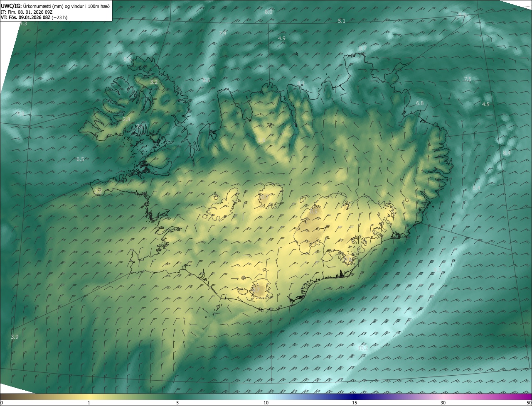The width and height of the screenshot is (532, 406).
Task: Click the dark navy segment of the color scale
Action: pos(355,396)
